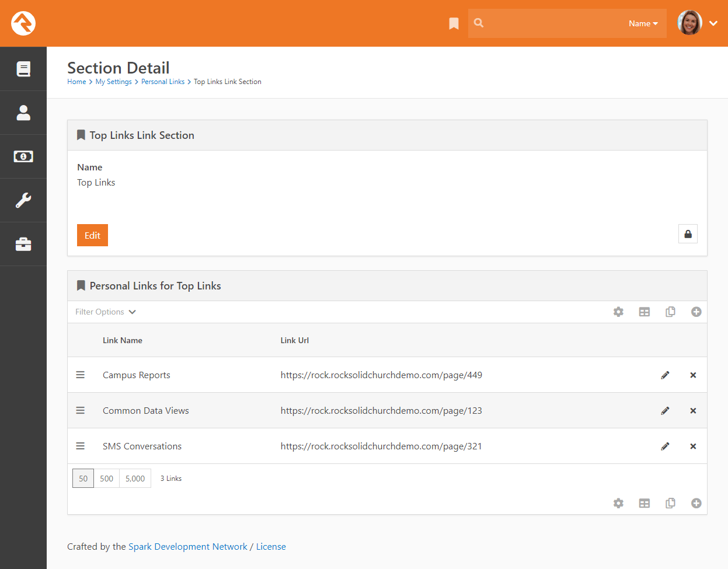
Task: Click Campus Reports link name
Action: [x=137, y=375]
